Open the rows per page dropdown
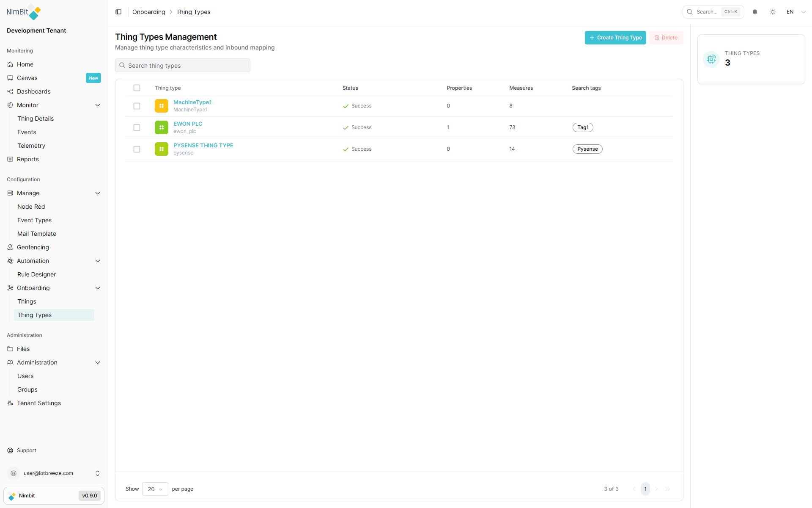 click(x=155, y=489)
